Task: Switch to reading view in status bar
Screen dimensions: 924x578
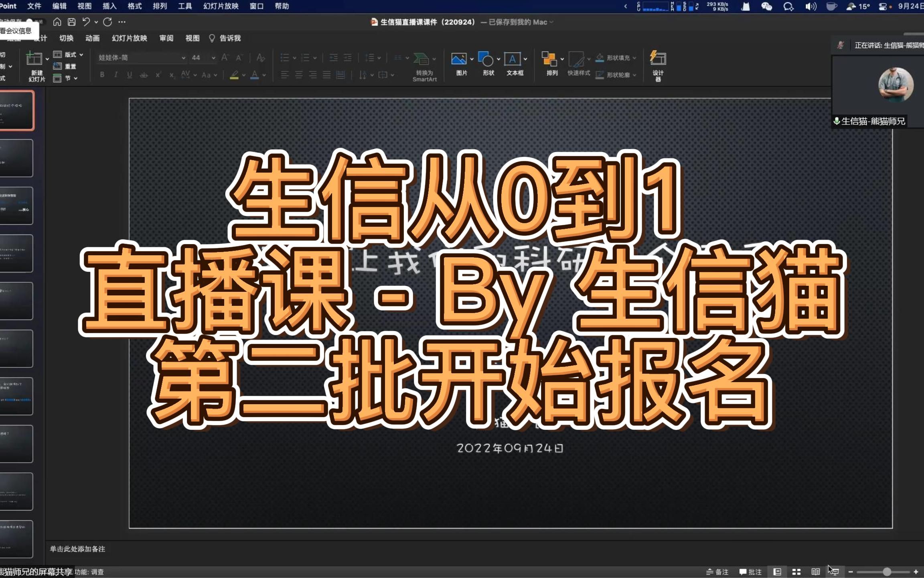Action: [x=816, y=572]
